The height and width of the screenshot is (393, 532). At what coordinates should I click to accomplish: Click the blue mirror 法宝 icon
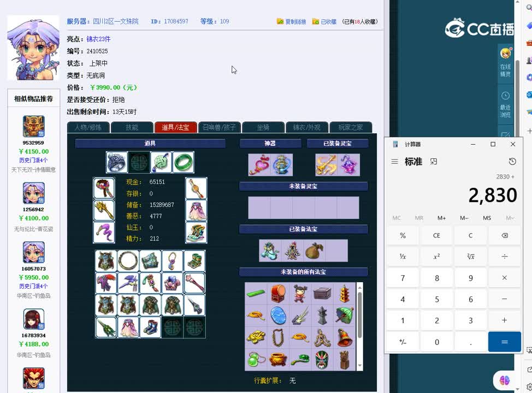(278, 315)
